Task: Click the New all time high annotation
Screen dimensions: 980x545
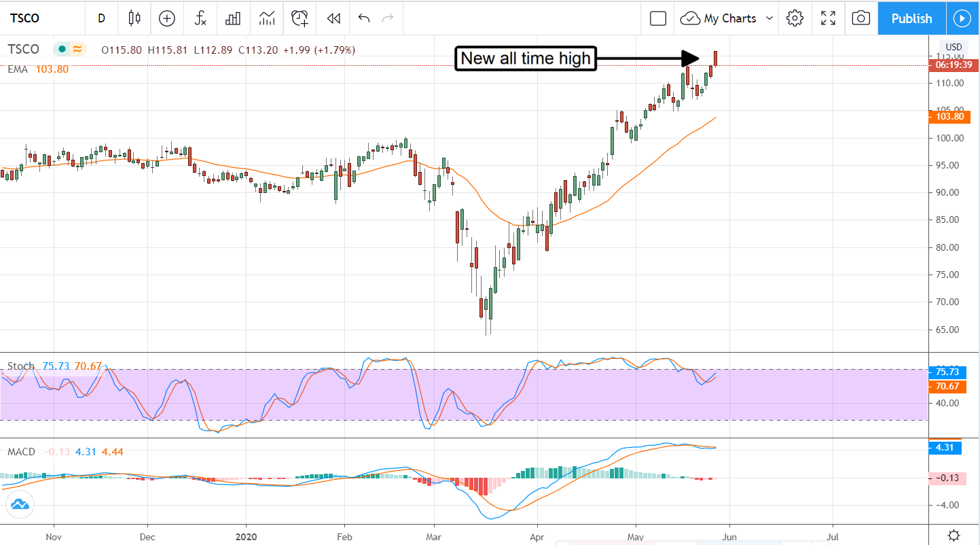Action: tap(526, 59)
